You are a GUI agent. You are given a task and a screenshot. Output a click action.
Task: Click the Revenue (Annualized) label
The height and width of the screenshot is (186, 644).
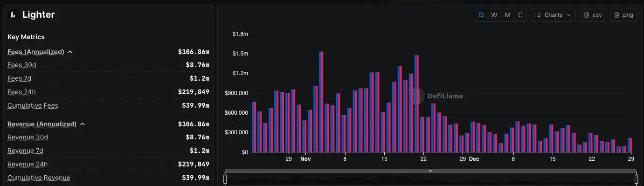click(x=42, y=124)
